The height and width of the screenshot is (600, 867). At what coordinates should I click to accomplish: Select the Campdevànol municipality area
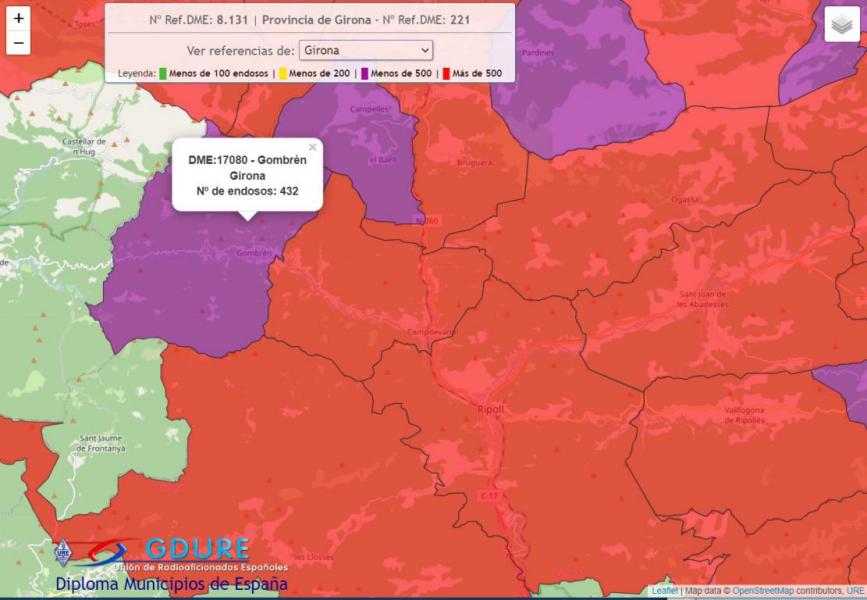tap(431, 331)
